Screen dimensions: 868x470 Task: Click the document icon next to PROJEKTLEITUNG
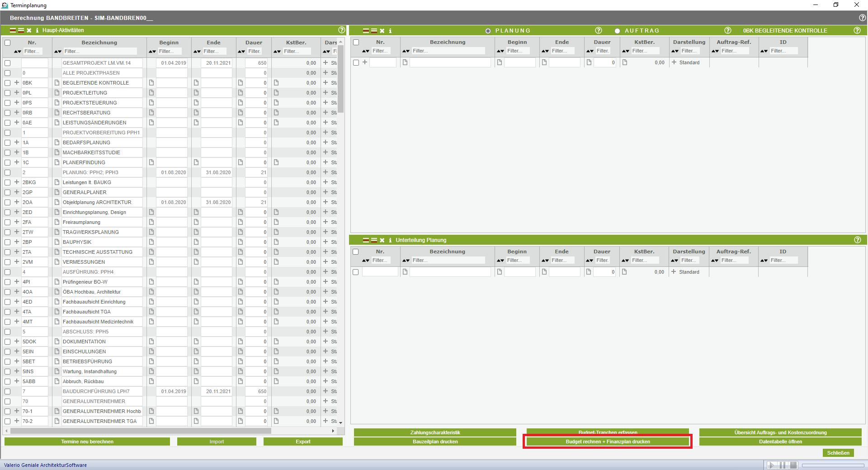57,93
